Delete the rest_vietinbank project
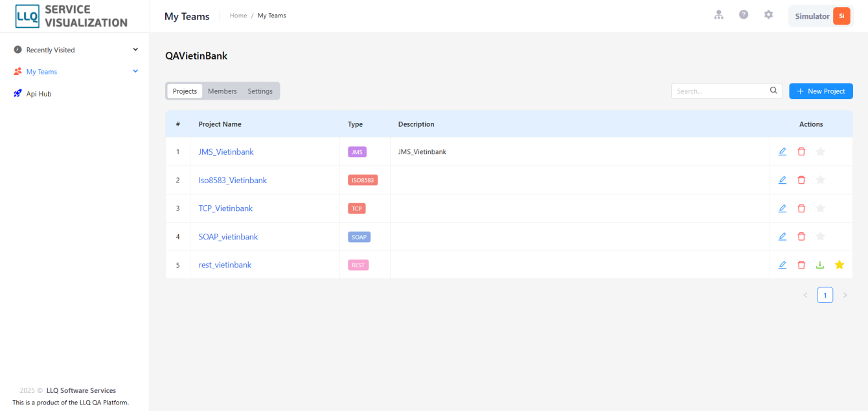The image size is (868, 411). coord(801,265)
